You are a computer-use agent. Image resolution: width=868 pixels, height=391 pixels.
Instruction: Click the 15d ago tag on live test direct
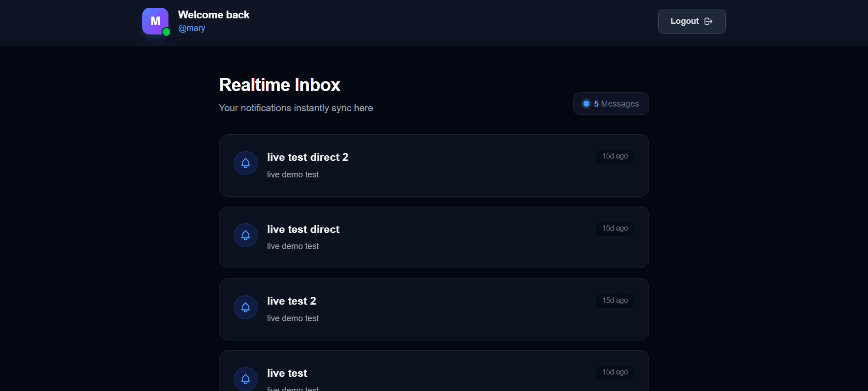(615, 228)
